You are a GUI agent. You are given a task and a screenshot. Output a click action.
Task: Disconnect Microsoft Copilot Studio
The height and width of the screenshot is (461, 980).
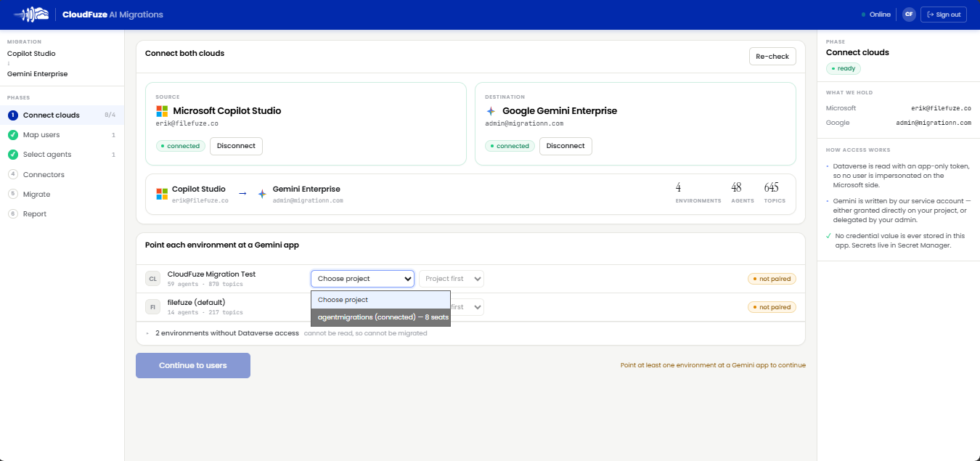click(x=236, y=146)
